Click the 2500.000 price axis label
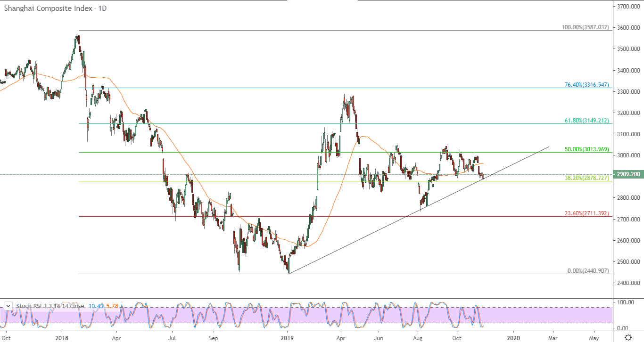Viewport: 644px width, 342px height. pos(628,262)
